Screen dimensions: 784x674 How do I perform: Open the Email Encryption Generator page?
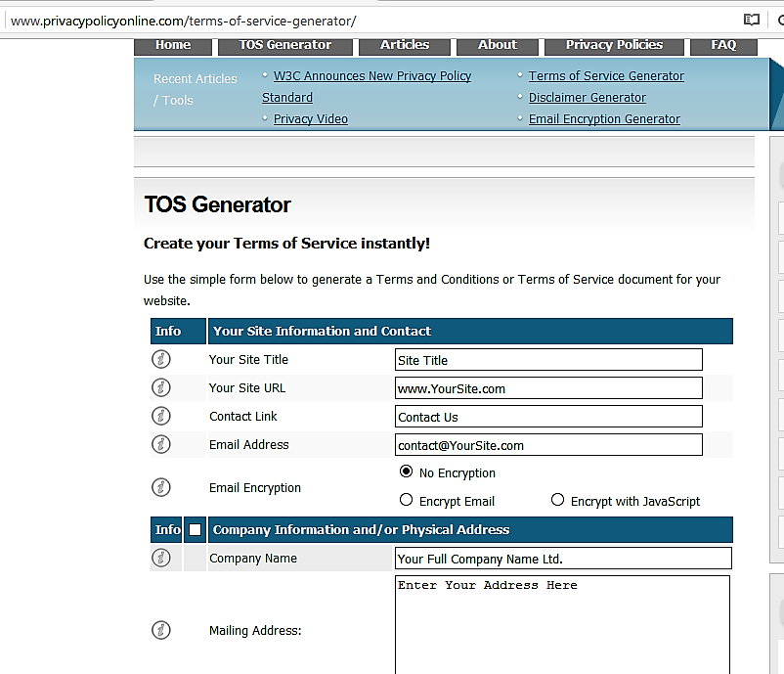(604, 118)
